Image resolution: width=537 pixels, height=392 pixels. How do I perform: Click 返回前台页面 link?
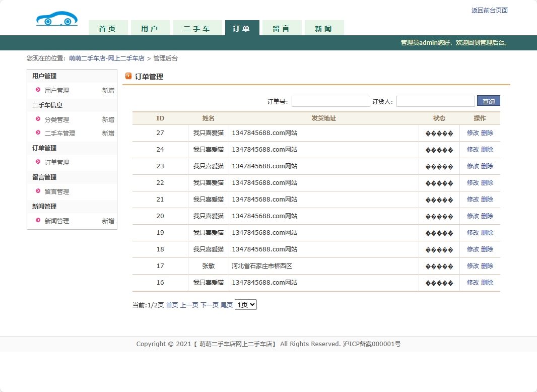coord(489,11)
